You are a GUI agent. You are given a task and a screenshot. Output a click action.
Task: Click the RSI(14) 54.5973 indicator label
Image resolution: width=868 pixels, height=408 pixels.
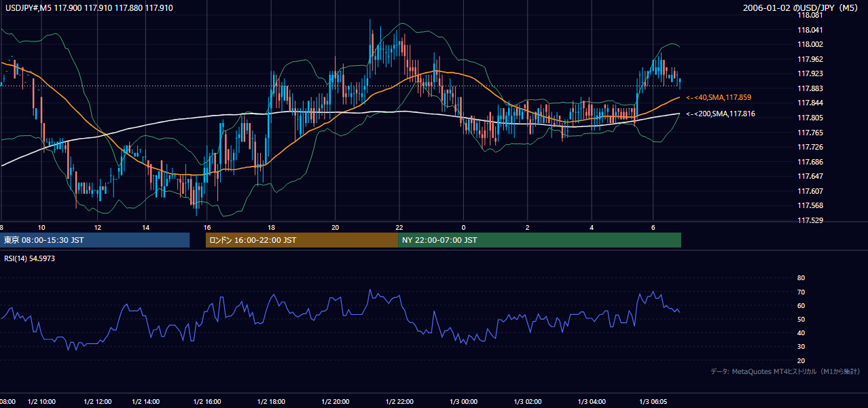[x=29, y=258]
